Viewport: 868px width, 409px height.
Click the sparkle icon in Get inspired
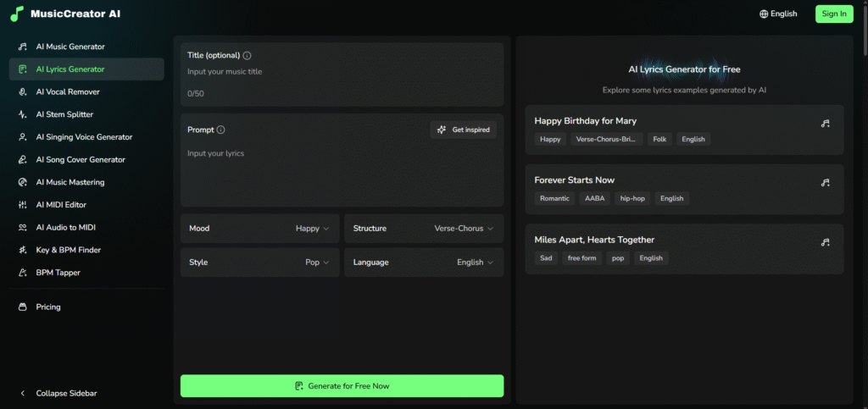click(x=441, y=130)
